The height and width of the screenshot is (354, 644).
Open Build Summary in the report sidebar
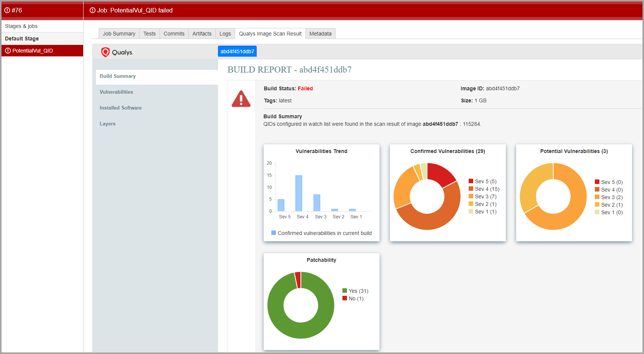coord(157,76)
